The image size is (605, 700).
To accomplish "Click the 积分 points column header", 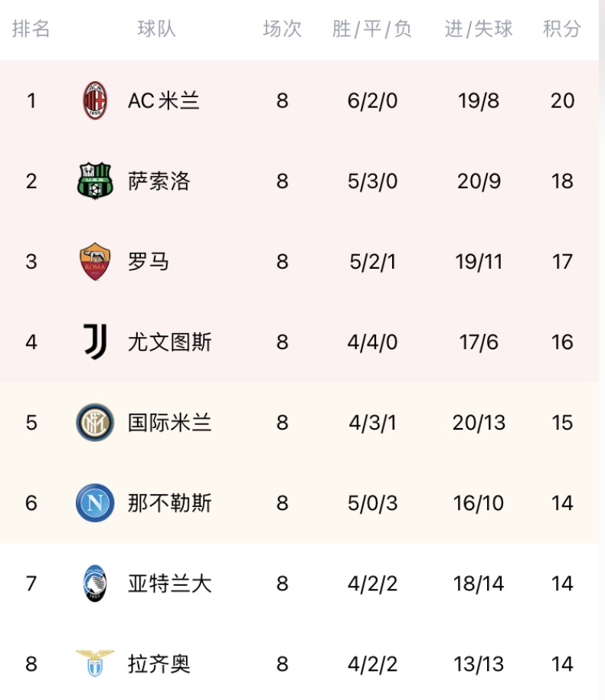I will (x=561, y=28).
